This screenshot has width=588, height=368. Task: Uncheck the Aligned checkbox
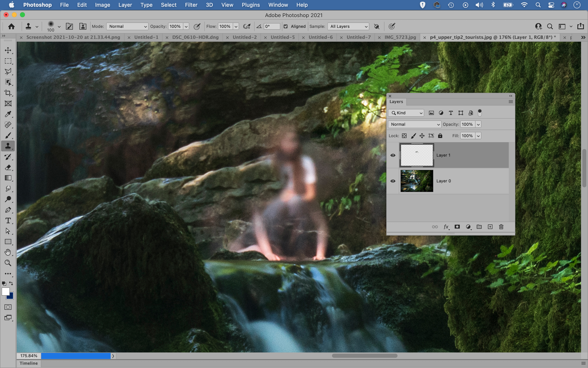pos(286,26)
